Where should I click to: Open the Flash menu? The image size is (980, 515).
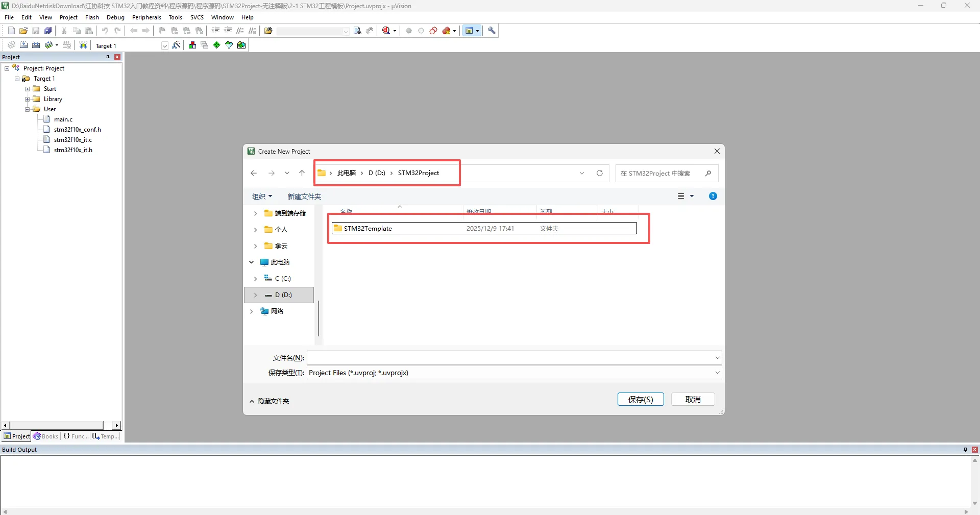click(92, 17)
